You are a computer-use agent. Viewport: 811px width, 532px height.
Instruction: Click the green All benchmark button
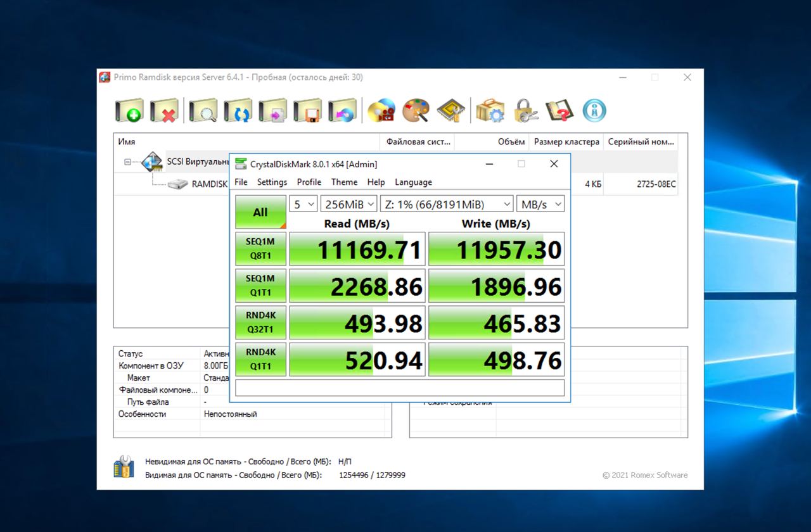(260, 212)
